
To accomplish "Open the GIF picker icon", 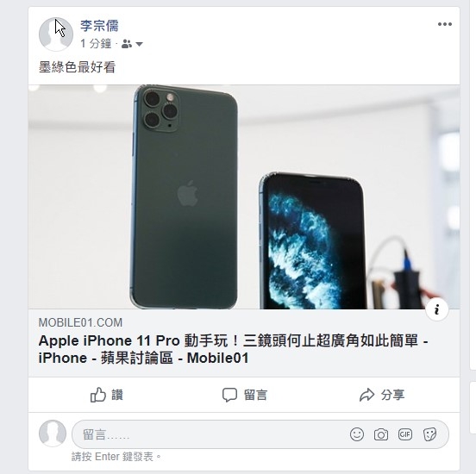I will pyautogui.click(x=405, y=434).
